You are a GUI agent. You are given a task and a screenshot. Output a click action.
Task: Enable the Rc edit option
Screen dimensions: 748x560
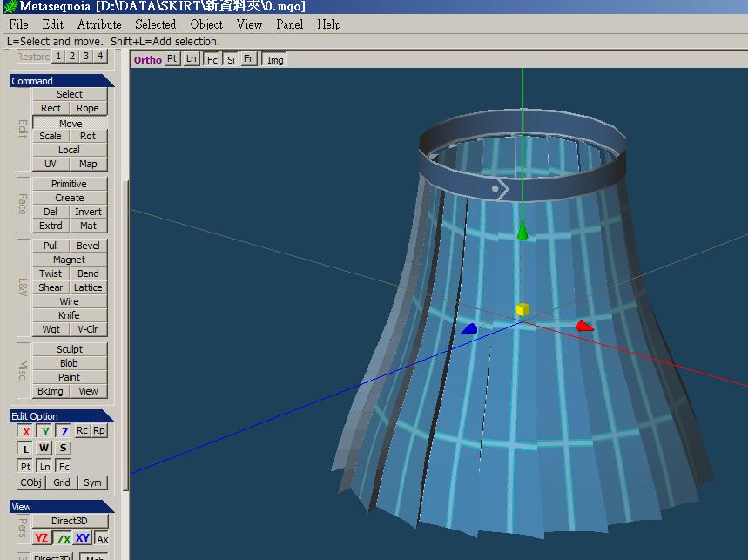click(82, 431)
